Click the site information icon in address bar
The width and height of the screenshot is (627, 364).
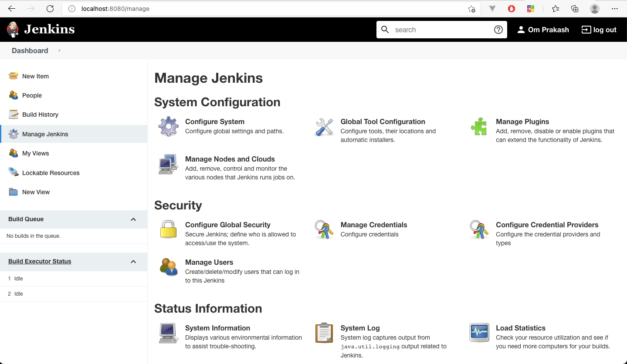click(72, 9)
